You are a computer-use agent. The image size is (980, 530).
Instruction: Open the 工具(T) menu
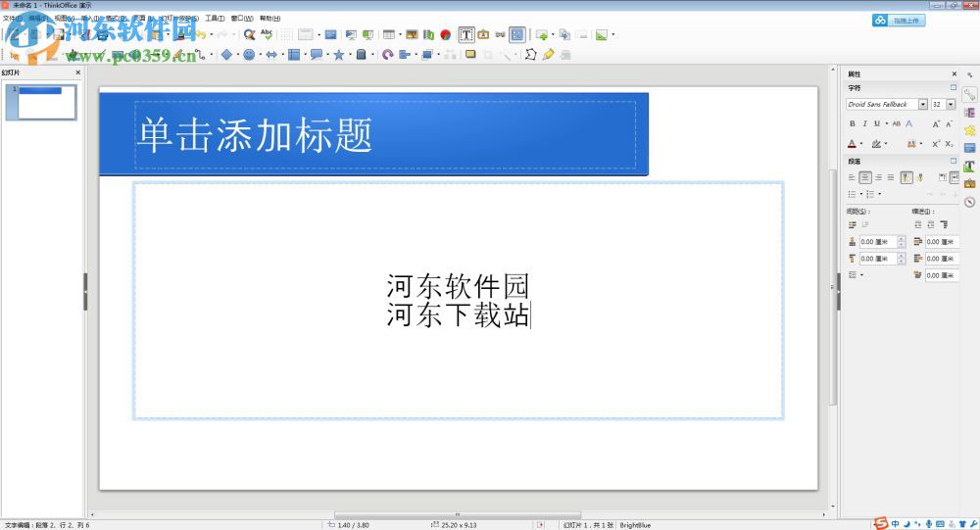(215, 19)
